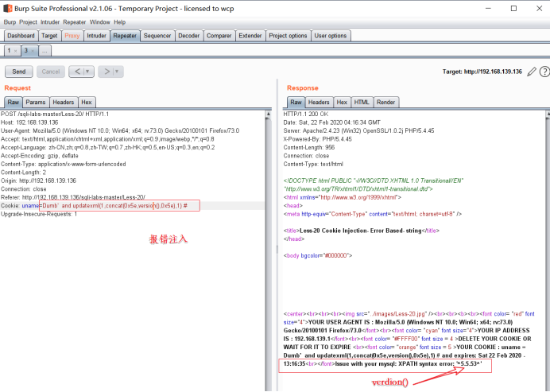Image resolution: width=550 pixels, height=392 pixels.
Task: Select the Response Hex tab
Action: click(x=342, y=102)
